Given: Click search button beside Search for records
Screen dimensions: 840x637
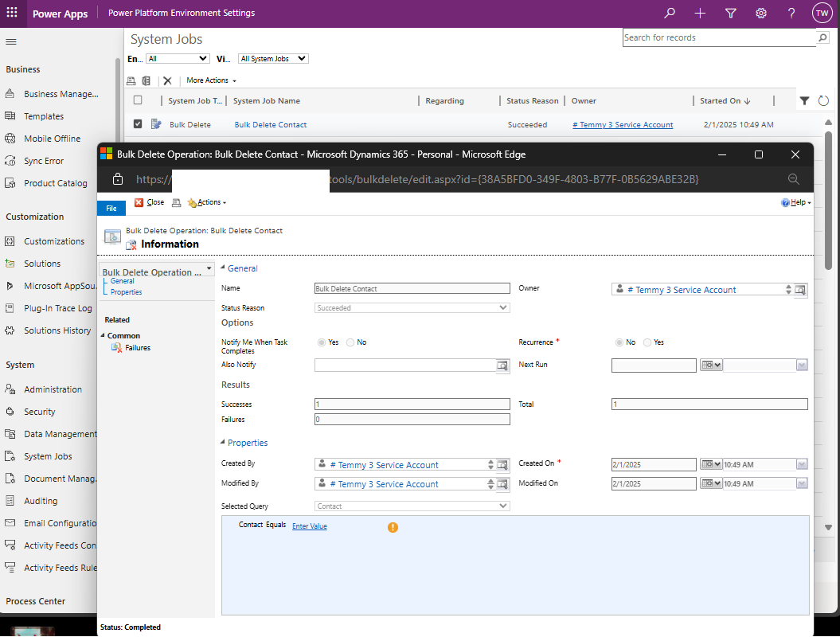Looking at the screenshot, I should pos(822,37).
